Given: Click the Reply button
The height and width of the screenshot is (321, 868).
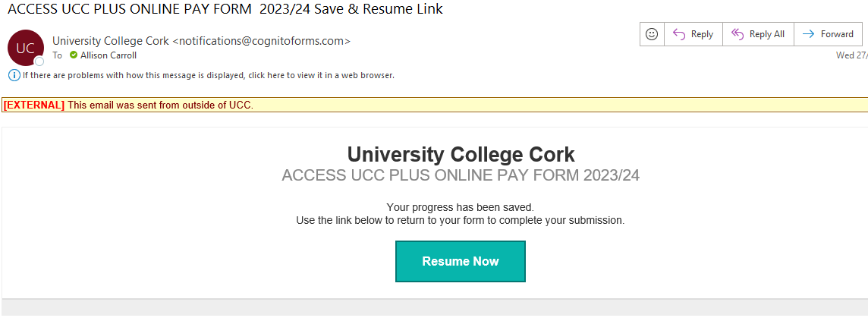Looking at the screenshot, I should [x=693, y=34].
